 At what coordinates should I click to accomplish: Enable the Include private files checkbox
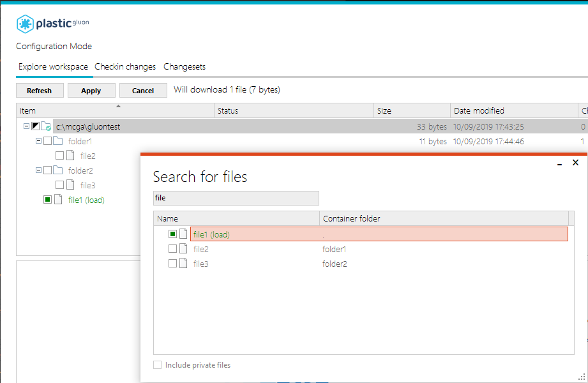coord(157,364)
